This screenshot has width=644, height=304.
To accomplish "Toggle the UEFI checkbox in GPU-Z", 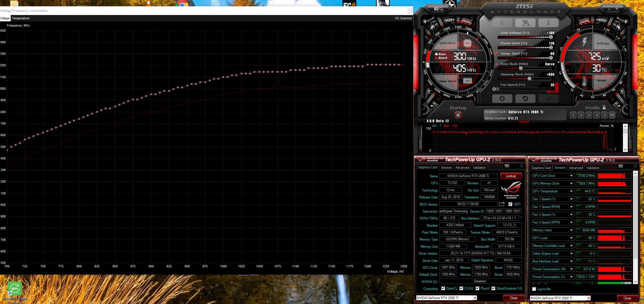I will point(510,204).
